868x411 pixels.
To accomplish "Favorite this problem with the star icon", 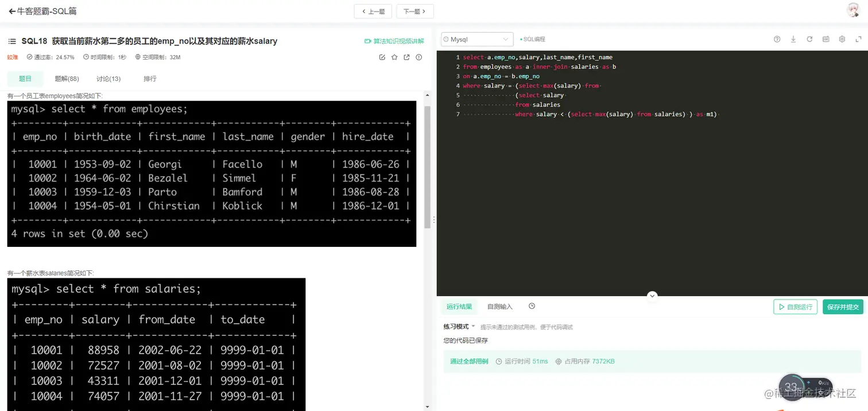I will coord(394,57).
